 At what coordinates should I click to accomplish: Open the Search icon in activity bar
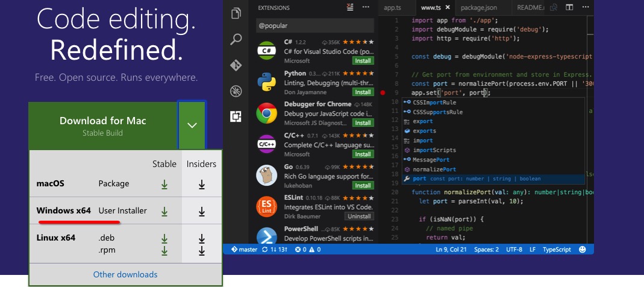(236, 39)
